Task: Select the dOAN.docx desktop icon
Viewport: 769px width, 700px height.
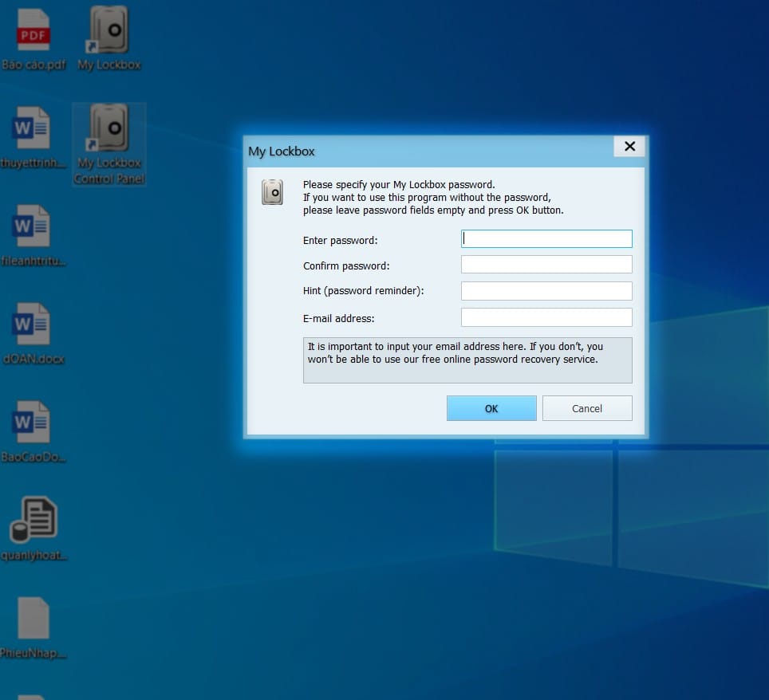Action: (33, 333)
